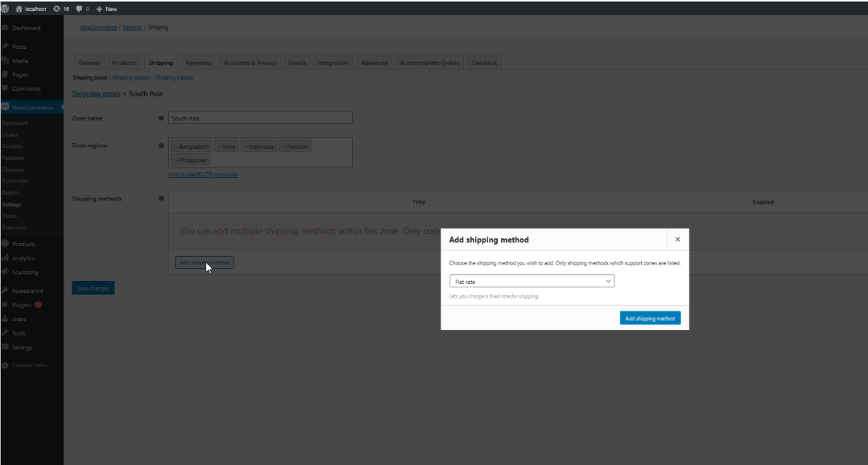Screen dimensions: 868x465
Task: Click the help icon beside Zone name
Action: click(x=161, y=118)
